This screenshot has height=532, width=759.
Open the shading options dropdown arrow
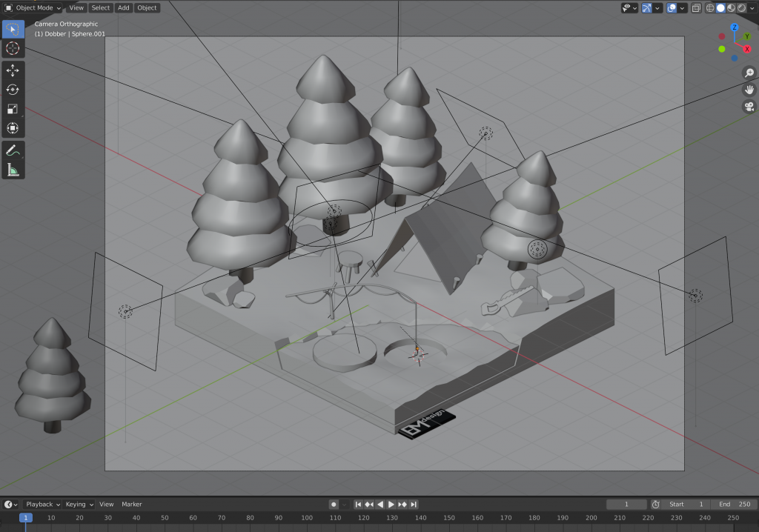752,7
